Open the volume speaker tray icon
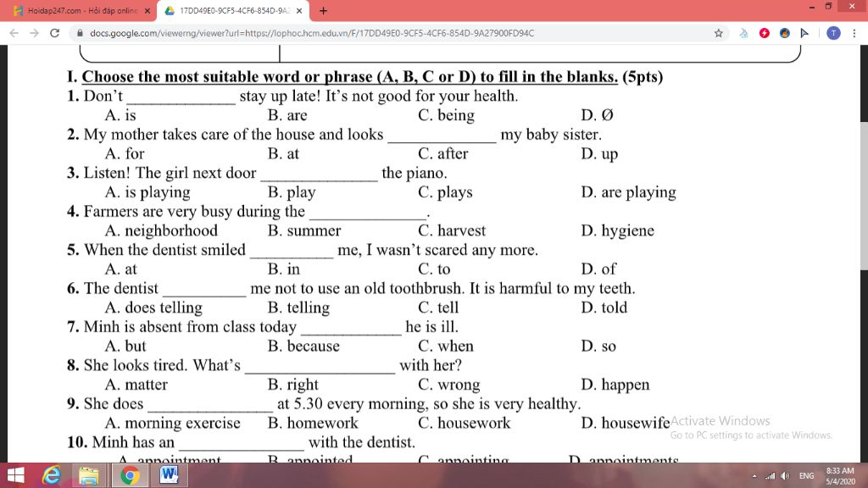 [x=785, y=476]
